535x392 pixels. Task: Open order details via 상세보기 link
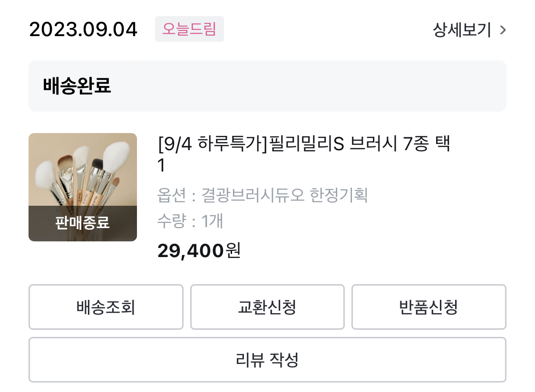[x=462, y=30]
